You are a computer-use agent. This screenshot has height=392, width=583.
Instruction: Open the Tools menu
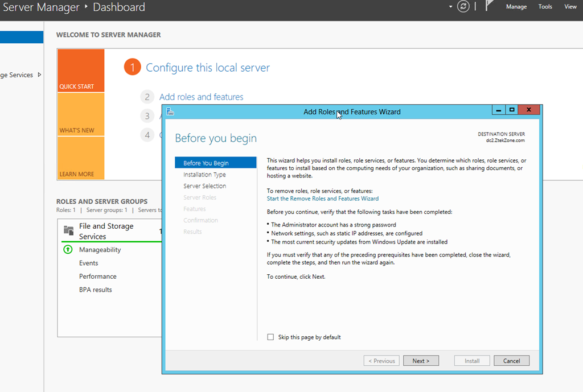545,7
